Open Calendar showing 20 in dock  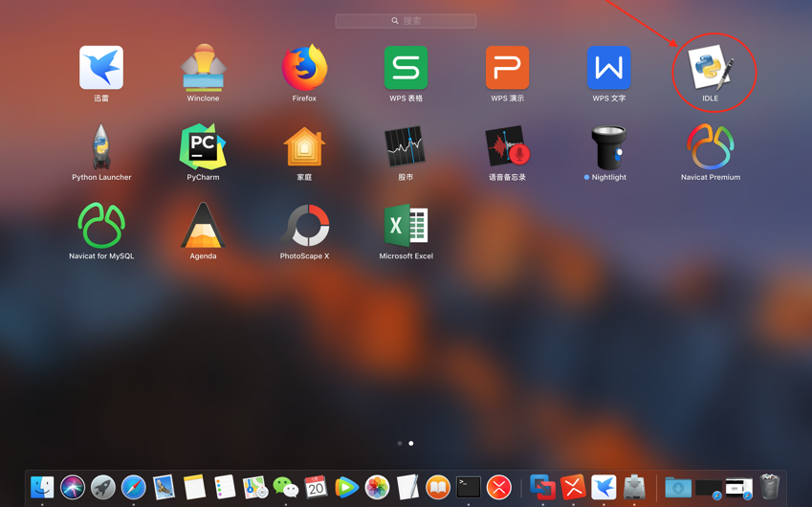316,487
